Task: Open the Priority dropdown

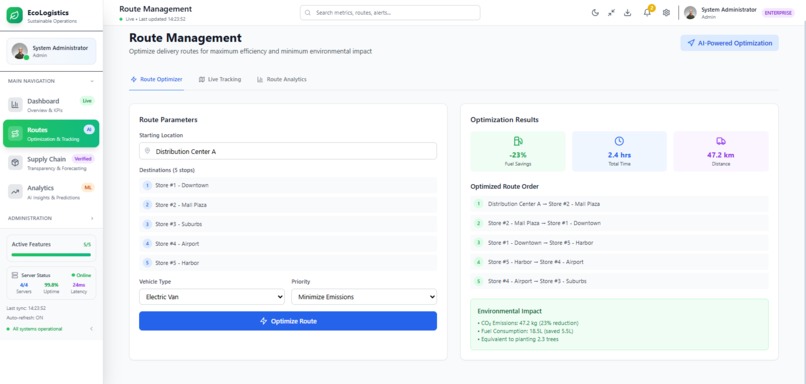Action: point(364,297)
